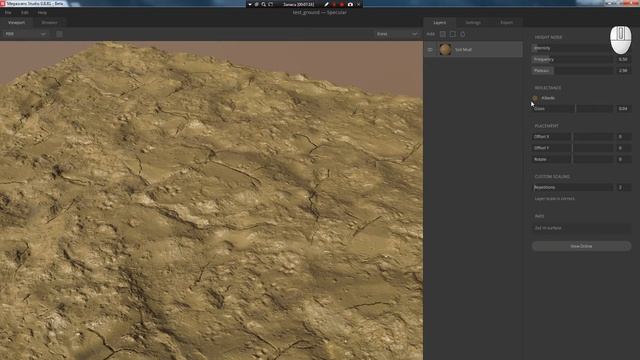Viewport: 640px width, 360px height.
Task: Click the red record button in recorder toolbar
Action: 342,4
